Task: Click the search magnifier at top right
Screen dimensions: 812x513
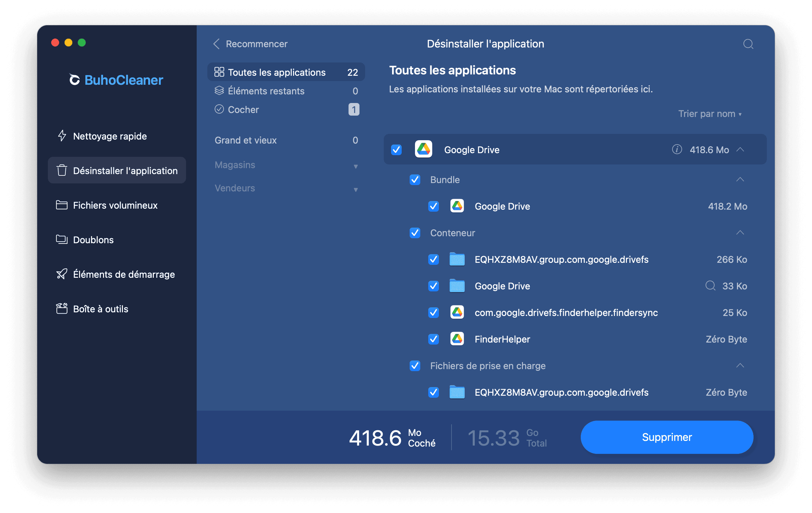Action: [x=748, y=44]
